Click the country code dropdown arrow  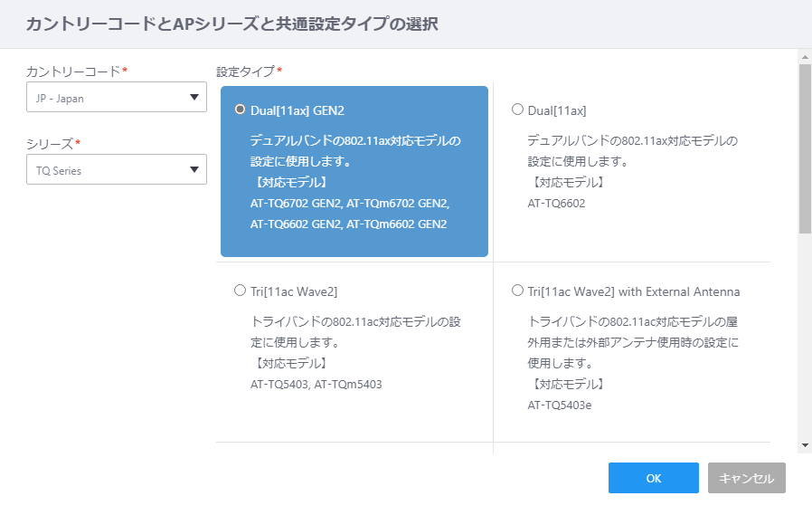tap(194, 97)
